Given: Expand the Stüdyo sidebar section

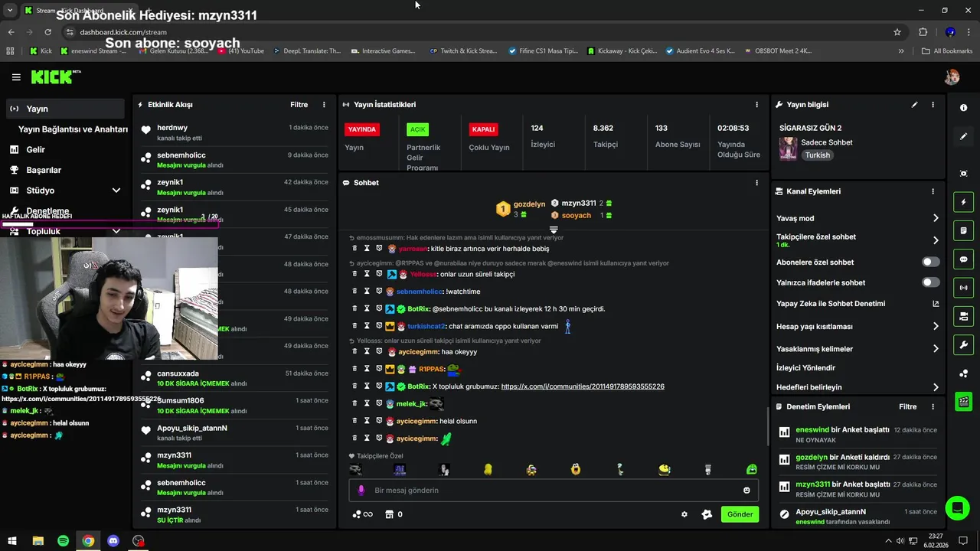Looking at the screenshot, I should pyautogui.click(x=116, y=191).
